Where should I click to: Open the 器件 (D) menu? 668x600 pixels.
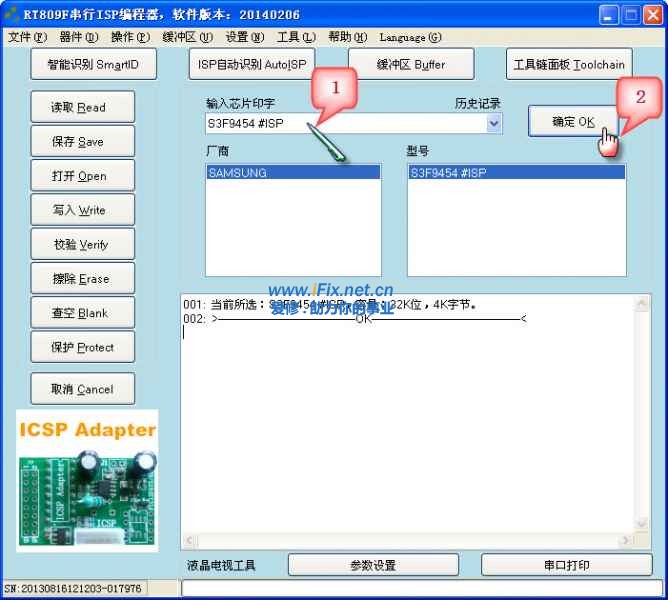pos(79,38)
